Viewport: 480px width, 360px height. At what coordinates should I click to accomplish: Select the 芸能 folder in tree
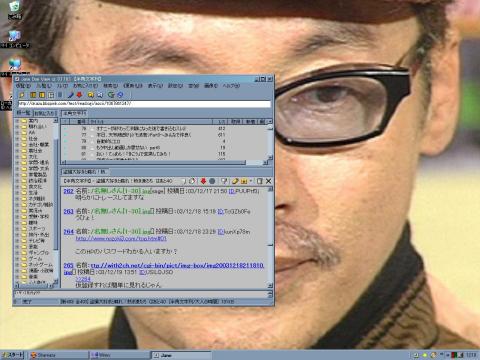[x=33, y=247]
